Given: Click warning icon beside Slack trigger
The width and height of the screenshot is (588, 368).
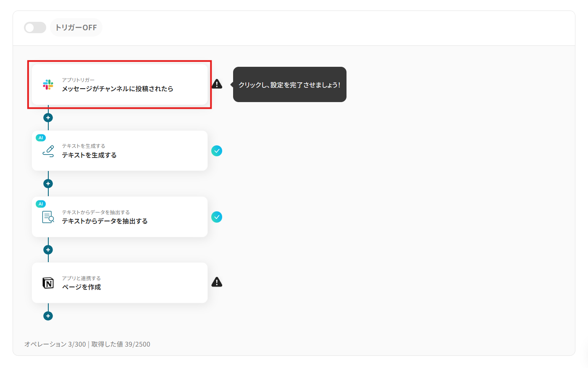Looking at the screenshot, I should [217, 84].
